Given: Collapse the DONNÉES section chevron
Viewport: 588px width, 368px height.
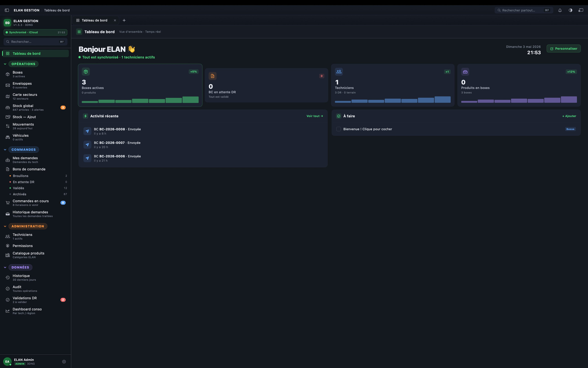Looking at the screenshot, I should click(5, 267).
